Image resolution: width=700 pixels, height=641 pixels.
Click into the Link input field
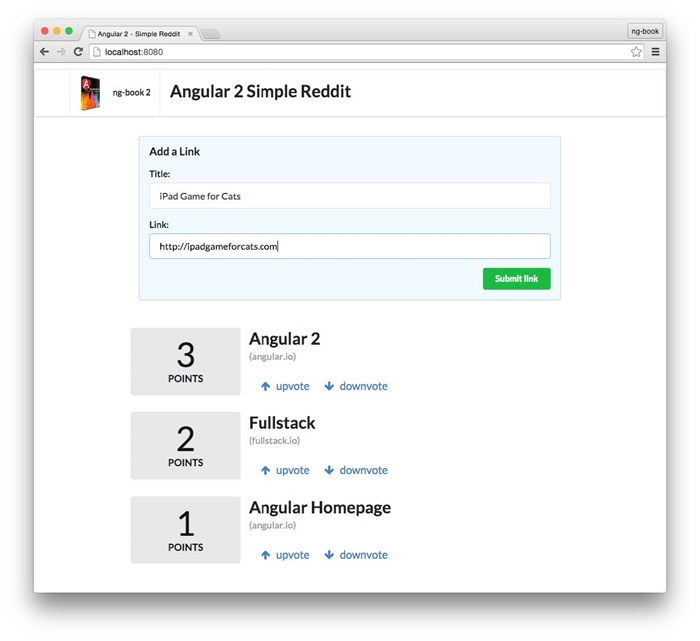[x=349, y=246]
